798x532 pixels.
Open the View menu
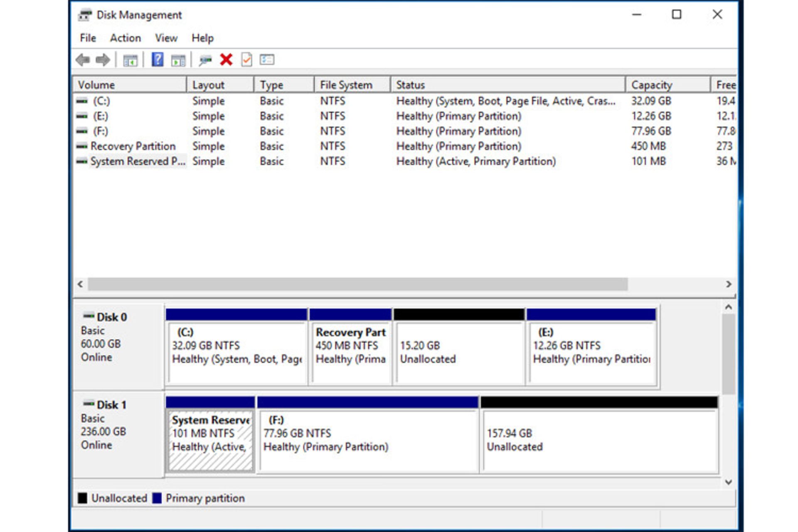click(166, 38)
